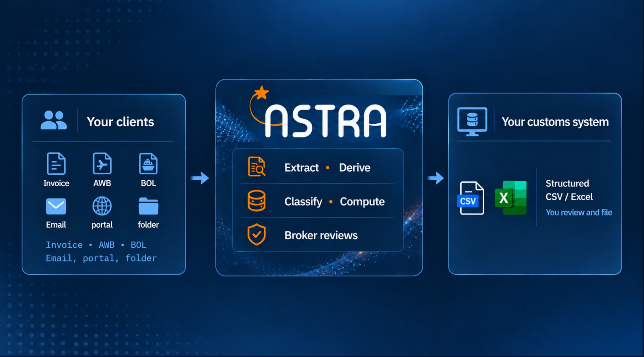Click the "BOL" label under the icon
Viewport: 644px width, 357px height.
click(148, 183)
